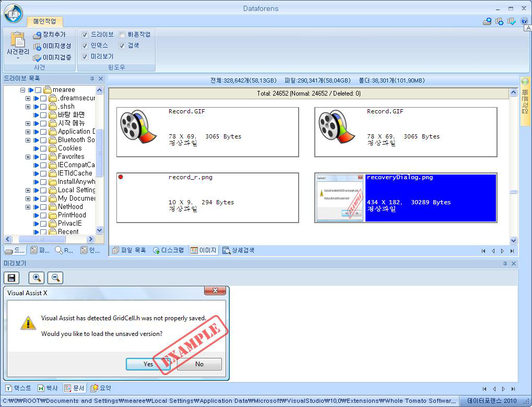Toggle the 검색 window checkbox
Screen dimensions: 532x407
point(122,45)
